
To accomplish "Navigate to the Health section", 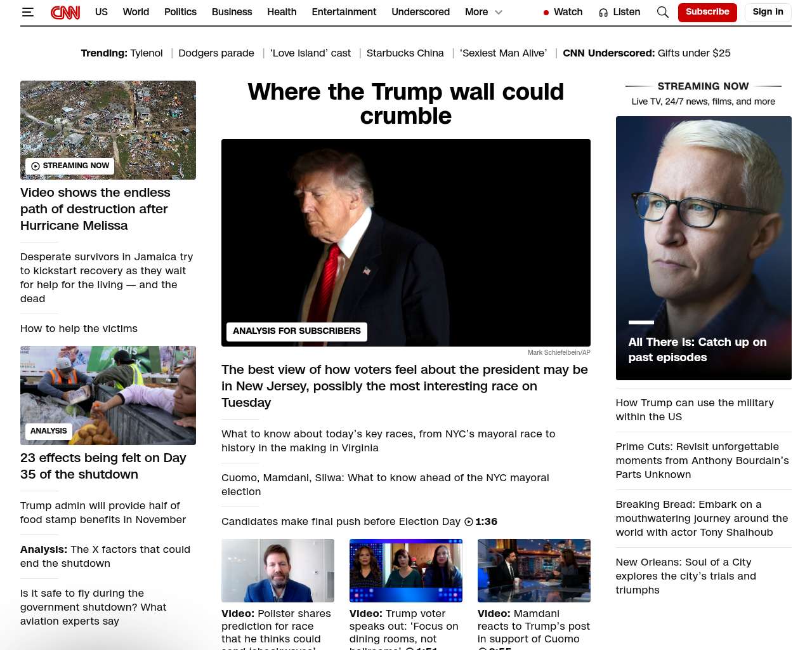I will pyautogui.click(x=282, y=12).
